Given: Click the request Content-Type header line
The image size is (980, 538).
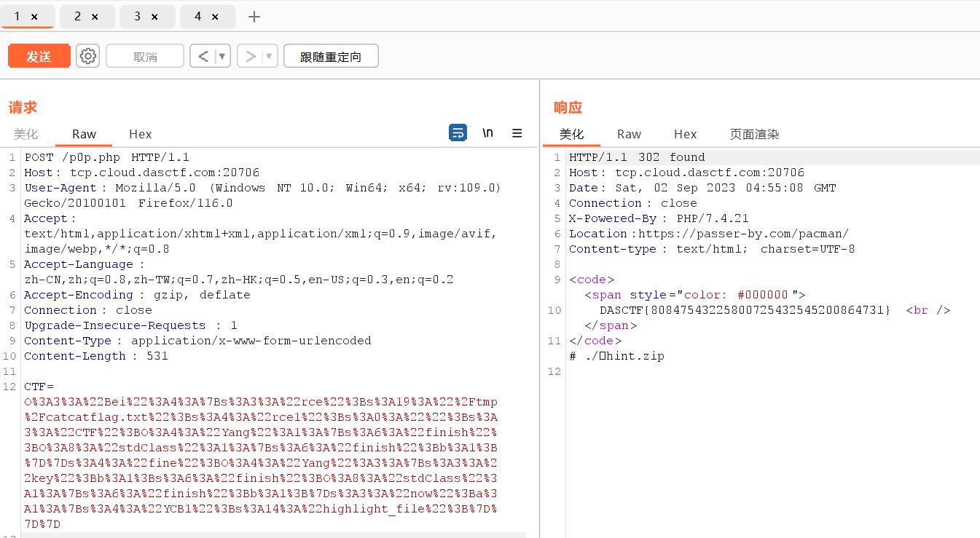Looking at the screenshot, I should tap(197, 341).
